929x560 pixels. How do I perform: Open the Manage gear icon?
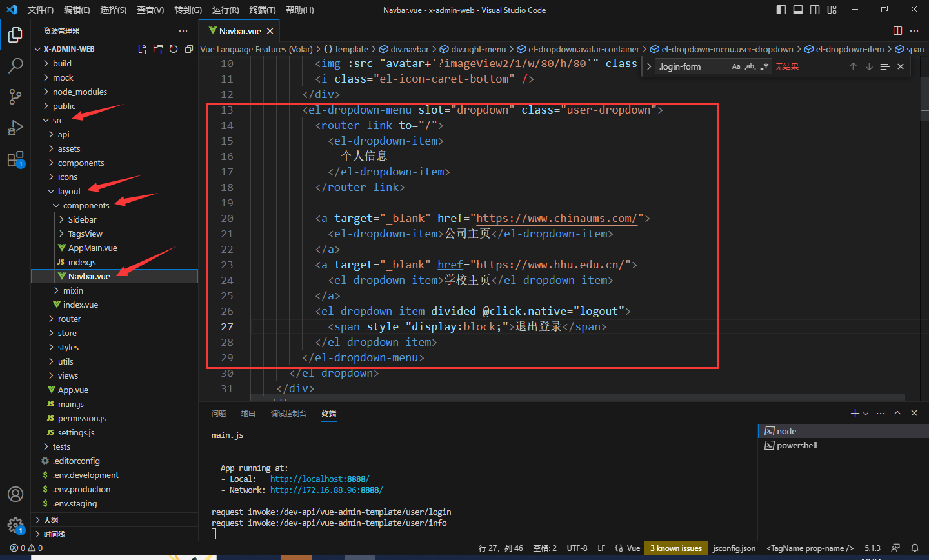tap(15, 525)
